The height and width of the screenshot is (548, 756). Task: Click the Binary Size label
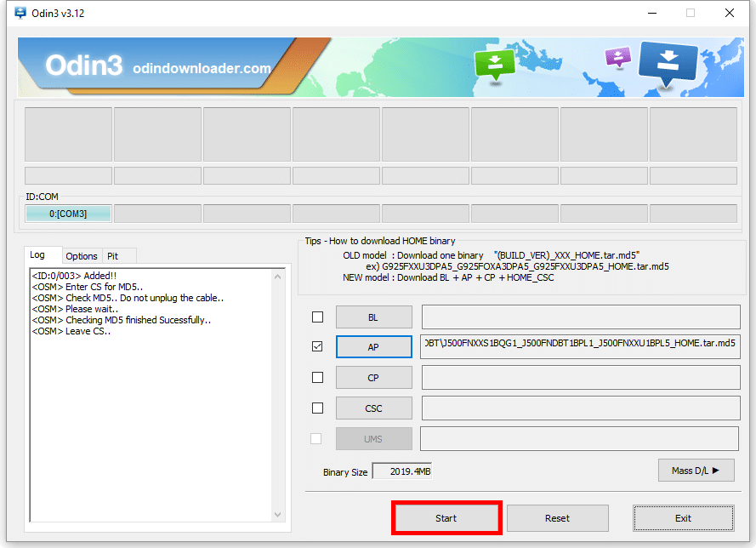tap(345, 472)
